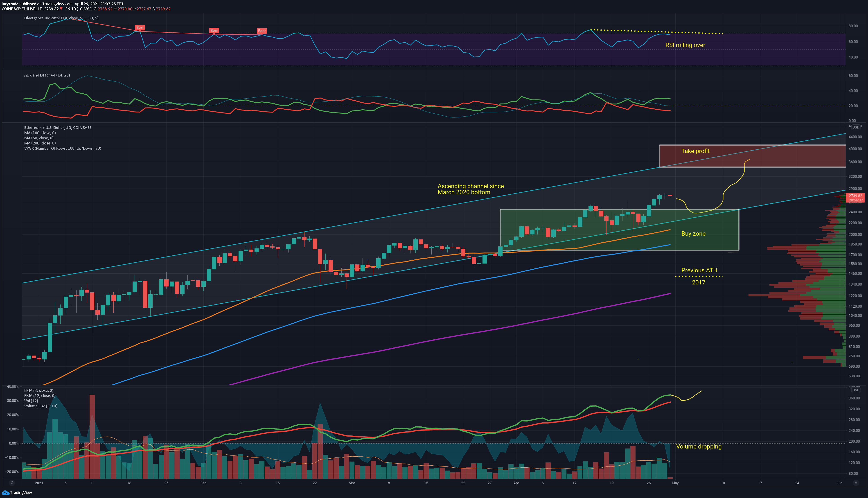Click the 360.00 label on the volume pane scale

coord(854,398)
